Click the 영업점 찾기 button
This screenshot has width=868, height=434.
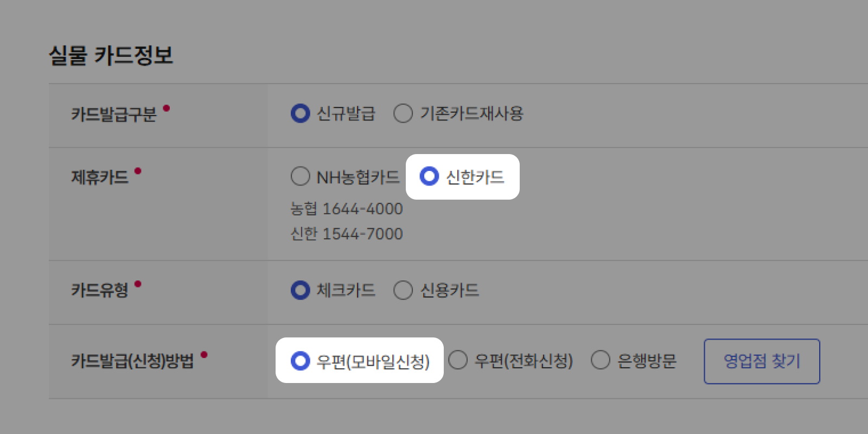click(762, 361)
